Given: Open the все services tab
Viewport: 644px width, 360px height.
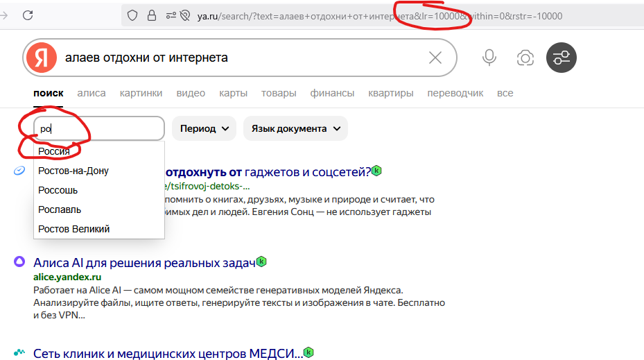Looking at the screenshot, I should click(x=505, y=93).
